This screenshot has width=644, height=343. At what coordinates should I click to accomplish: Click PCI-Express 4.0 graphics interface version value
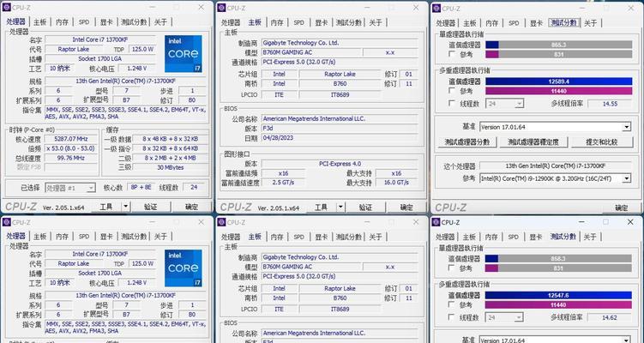coord(340,164)
